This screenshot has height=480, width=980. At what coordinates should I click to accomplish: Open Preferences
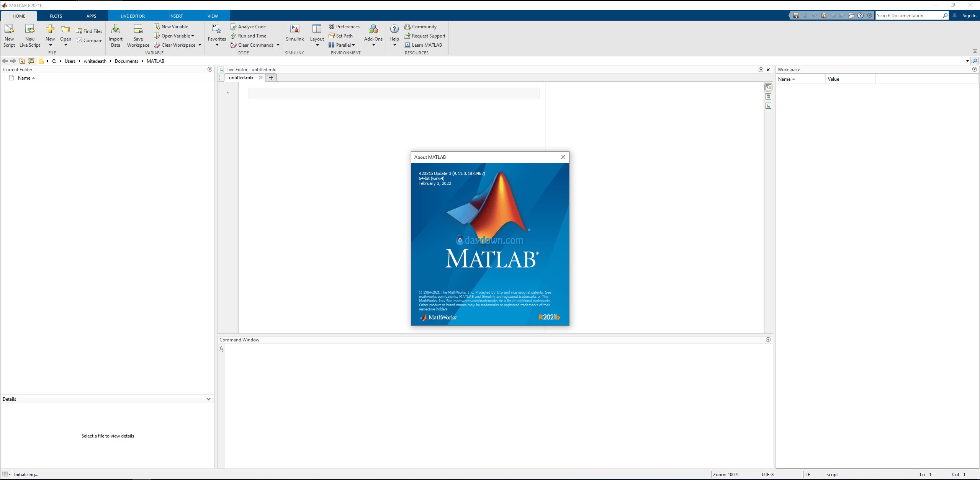pyautogui.click(x=344, y=26)
